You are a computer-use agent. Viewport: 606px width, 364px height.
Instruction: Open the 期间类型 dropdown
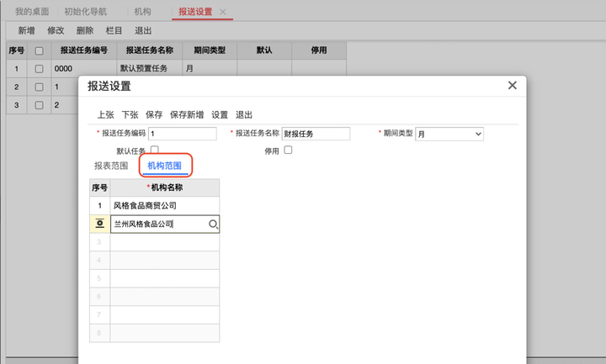pos(449,134)
